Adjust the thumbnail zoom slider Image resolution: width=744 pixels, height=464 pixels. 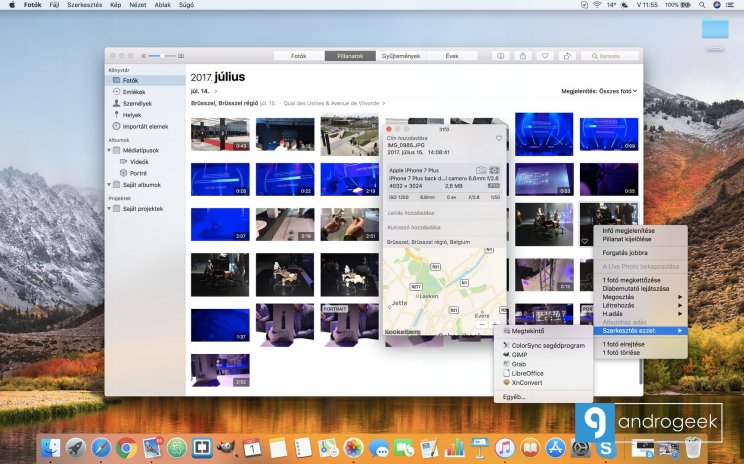(162, 56)
